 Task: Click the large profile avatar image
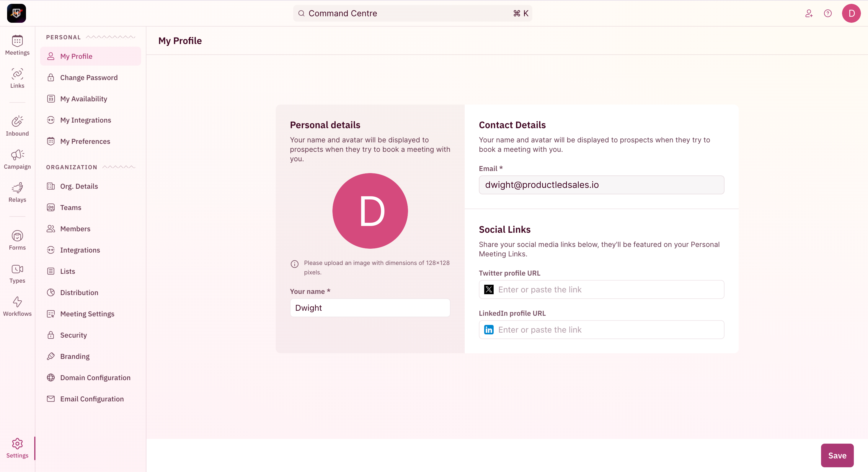click(370, 211)
